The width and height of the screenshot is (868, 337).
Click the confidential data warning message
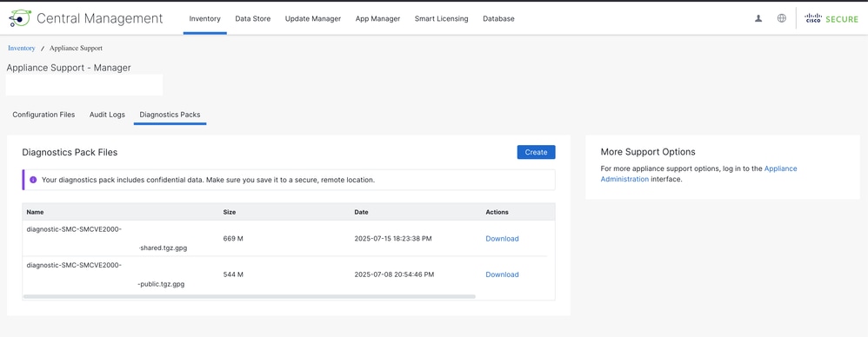click(208, 180)
